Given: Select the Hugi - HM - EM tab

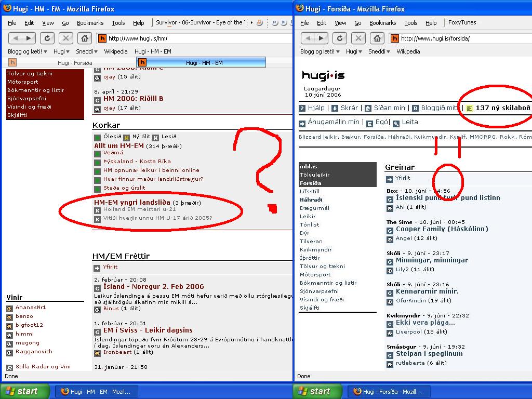Looking at the screenshot, I should [201, 62].
